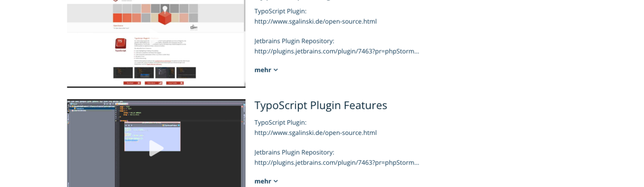Viewport: 644px width, 187px height.
Task: Click the documentation popup in the IDE thumbnail
Action: [x=152, y=136]
